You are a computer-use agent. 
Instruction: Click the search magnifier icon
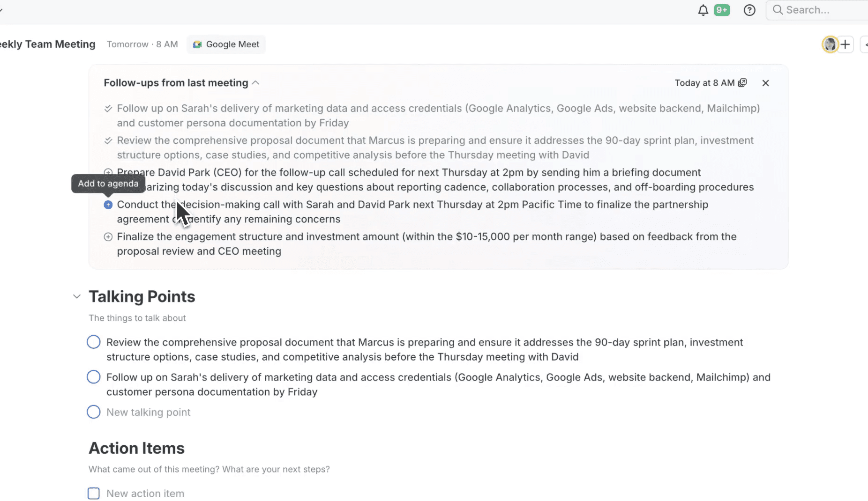778,10
